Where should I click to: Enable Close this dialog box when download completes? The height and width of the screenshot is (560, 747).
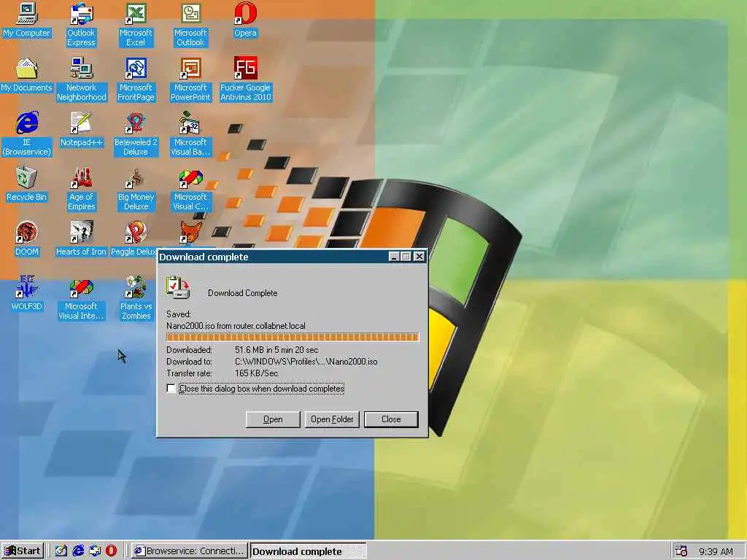point(171,388)
